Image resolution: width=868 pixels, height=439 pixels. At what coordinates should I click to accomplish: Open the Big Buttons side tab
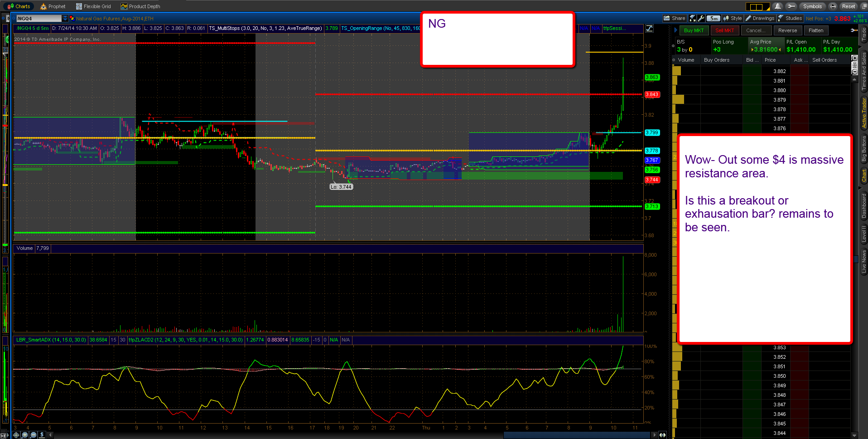863,148
